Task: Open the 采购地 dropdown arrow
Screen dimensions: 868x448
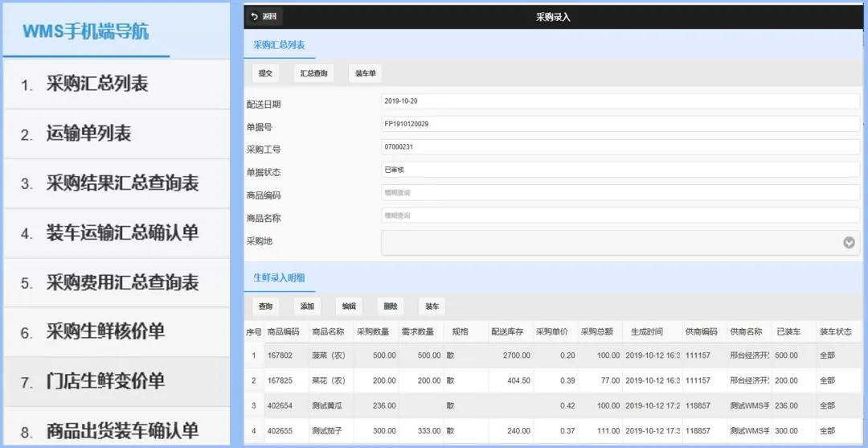Action: 849,243
